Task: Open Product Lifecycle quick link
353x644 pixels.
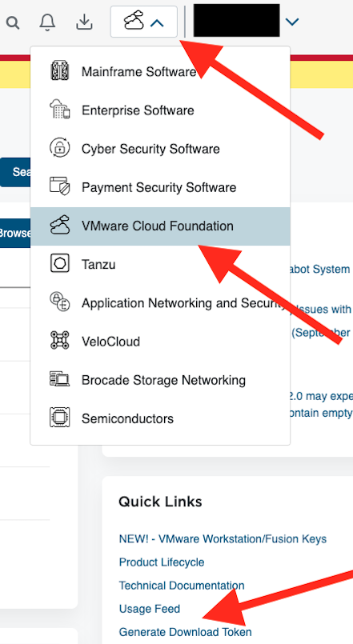Action: (x=162, y=562)
